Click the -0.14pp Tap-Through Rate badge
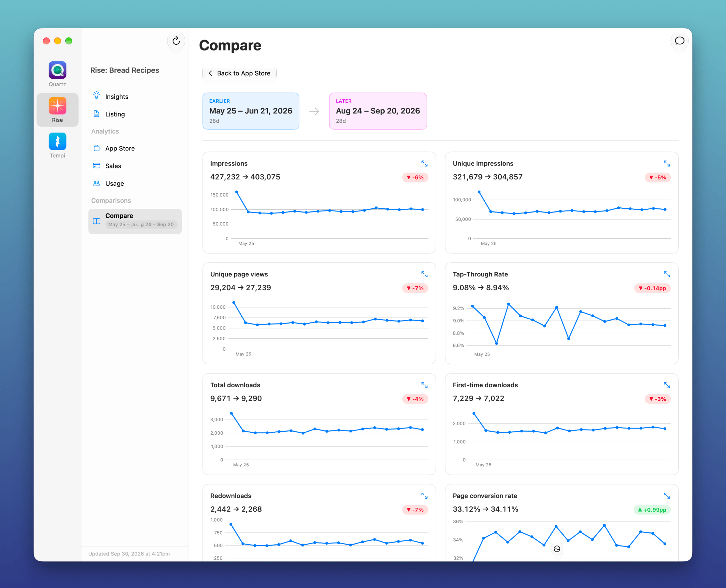This screenshot has width=726, height=588. pos(652,288)
